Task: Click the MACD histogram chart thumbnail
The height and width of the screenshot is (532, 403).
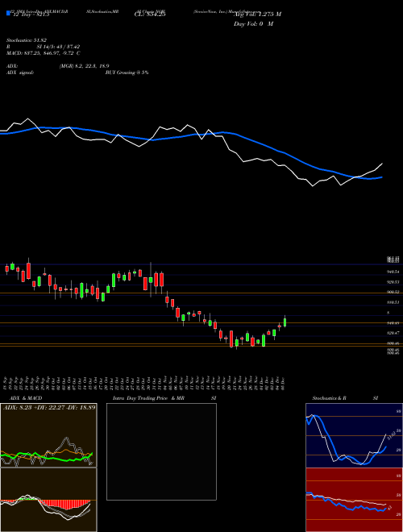Action: [x=48, y=500]
